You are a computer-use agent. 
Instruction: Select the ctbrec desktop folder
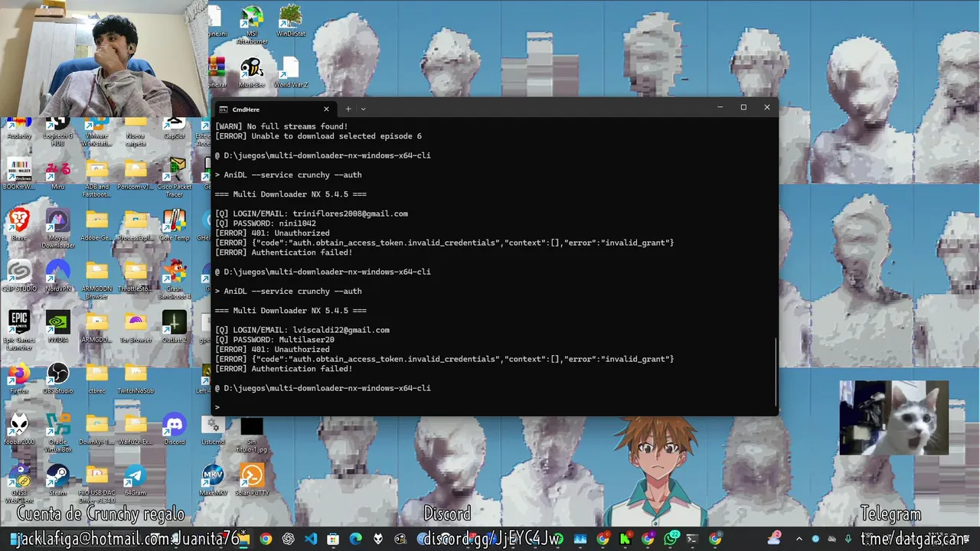pyautogui.click(x=96, y=379)
